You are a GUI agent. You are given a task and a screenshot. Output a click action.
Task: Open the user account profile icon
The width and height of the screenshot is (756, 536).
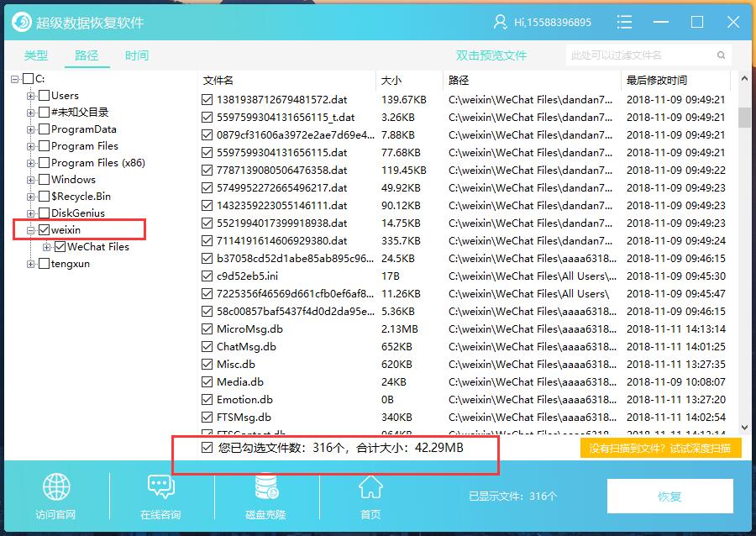click(500, 22)
